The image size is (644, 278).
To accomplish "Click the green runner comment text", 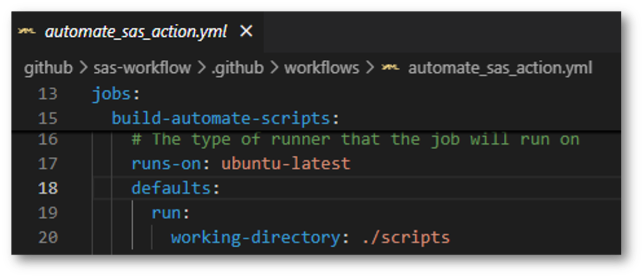I will (355, 140).
